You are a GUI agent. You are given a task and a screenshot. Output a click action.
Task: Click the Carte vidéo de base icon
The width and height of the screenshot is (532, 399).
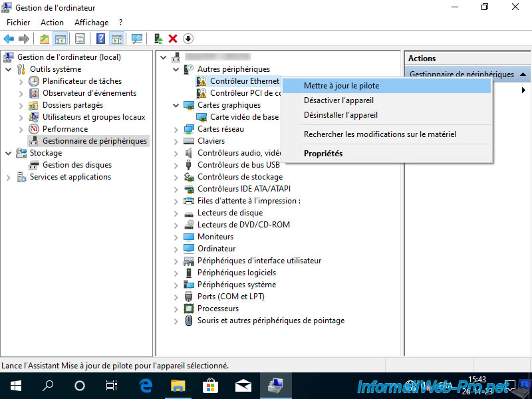pyautogui.click(x=201, y=117)
